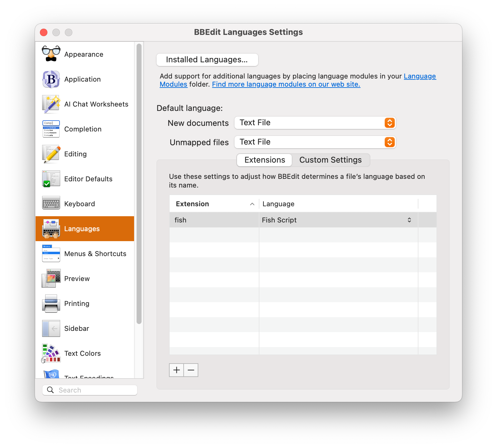Open Completion pane icon

click(51, 129)
